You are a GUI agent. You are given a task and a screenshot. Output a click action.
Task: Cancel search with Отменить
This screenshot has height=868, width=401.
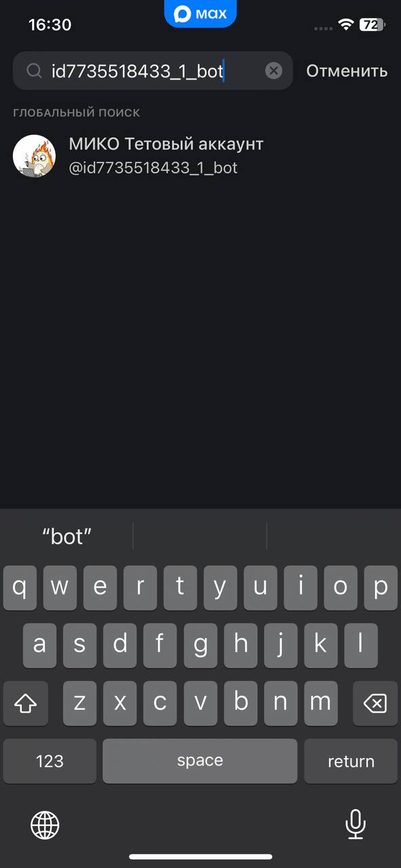point(347,71)
